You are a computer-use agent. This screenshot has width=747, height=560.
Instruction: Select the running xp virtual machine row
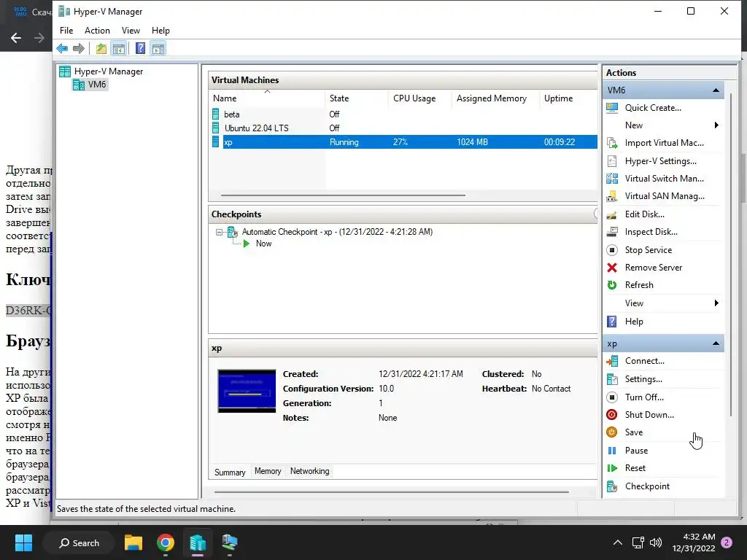403,142
